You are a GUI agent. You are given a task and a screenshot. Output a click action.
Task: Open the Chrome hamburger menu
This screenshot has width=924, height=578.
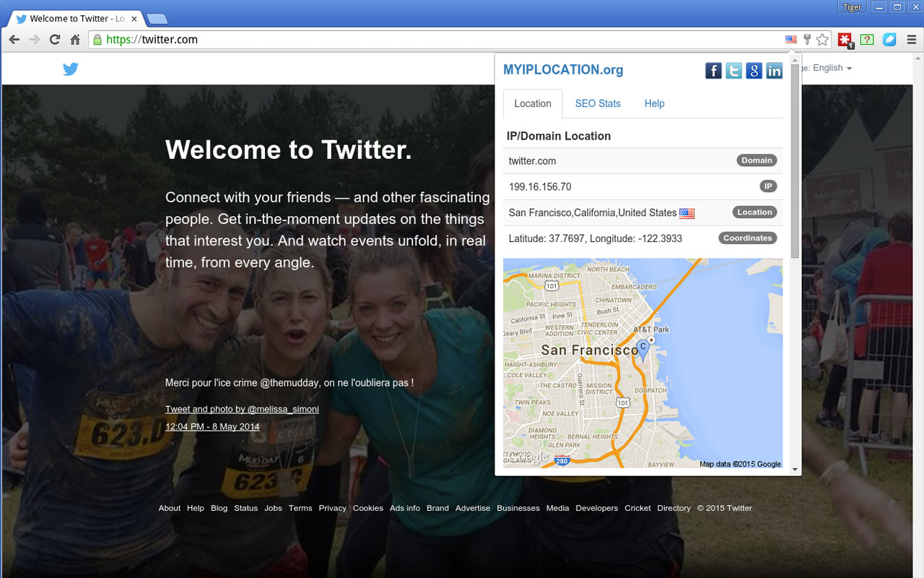coord(912,40)
